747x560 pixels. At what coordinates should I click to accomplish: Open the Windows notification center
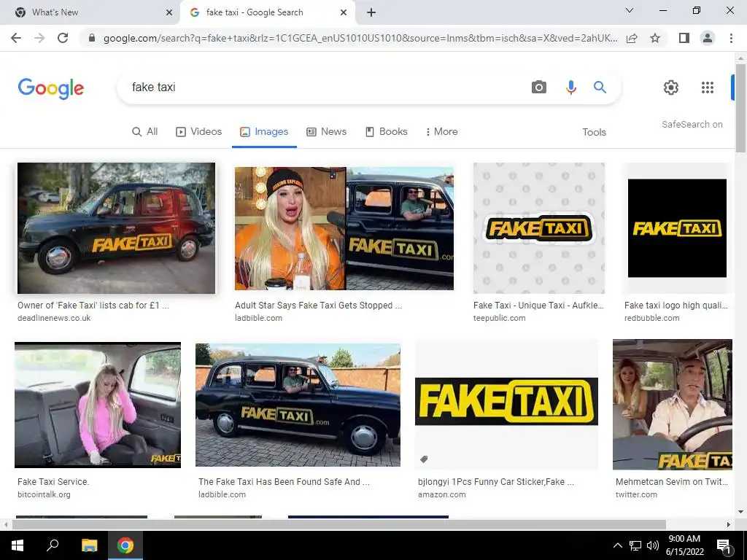pos(724,545)
